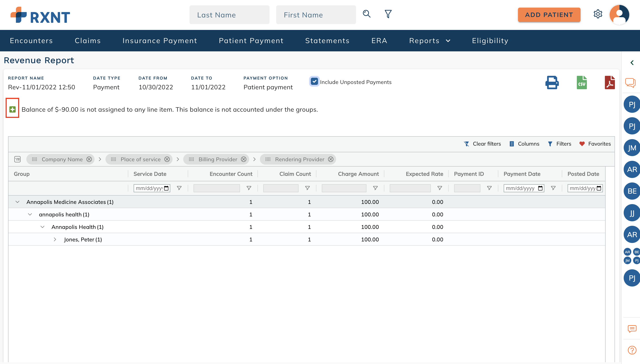
Task: Switch to the Claims section
Action: point(88,40)
